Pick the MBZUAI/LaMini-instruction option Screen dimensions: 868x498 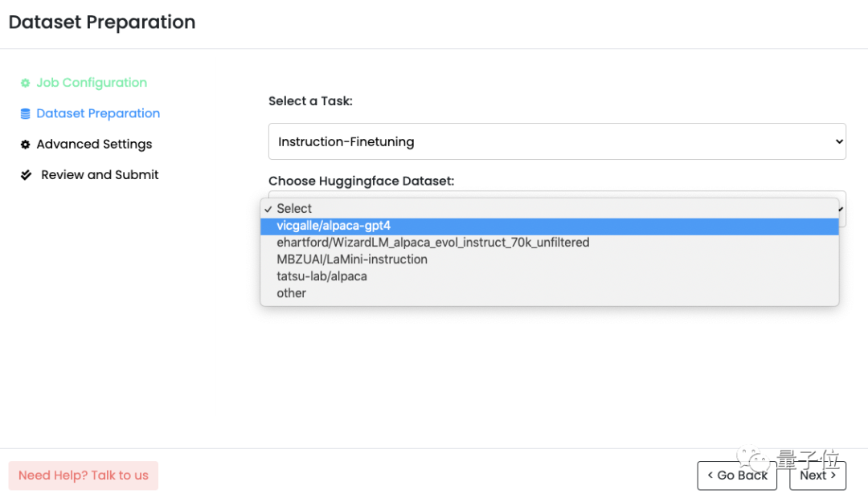point(352,259)
